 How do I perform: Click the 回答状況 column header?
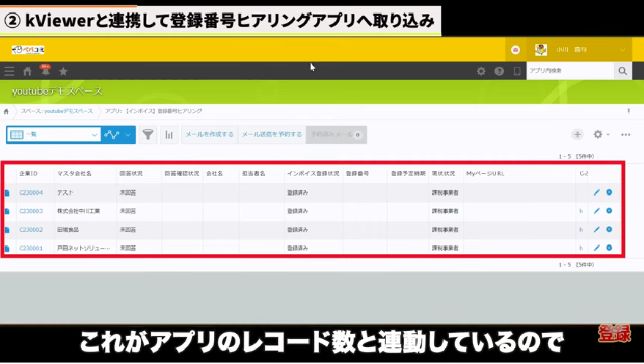point(131,174)
